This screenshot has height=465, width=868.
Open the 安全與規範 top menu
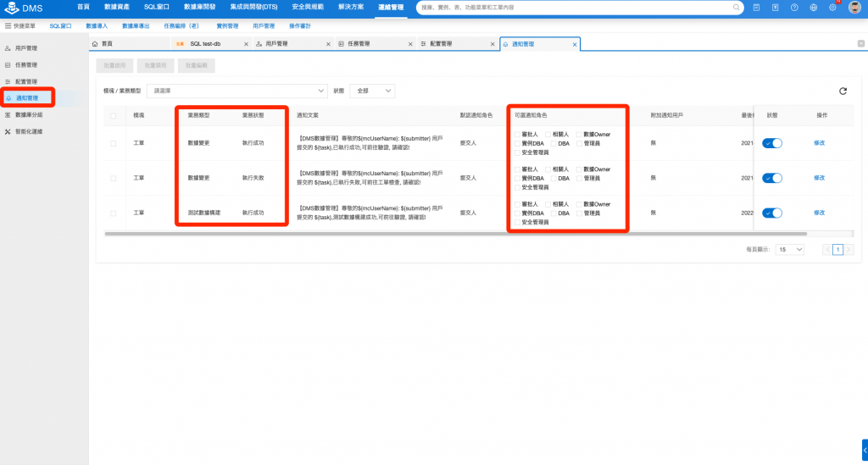tap(307, 7)
